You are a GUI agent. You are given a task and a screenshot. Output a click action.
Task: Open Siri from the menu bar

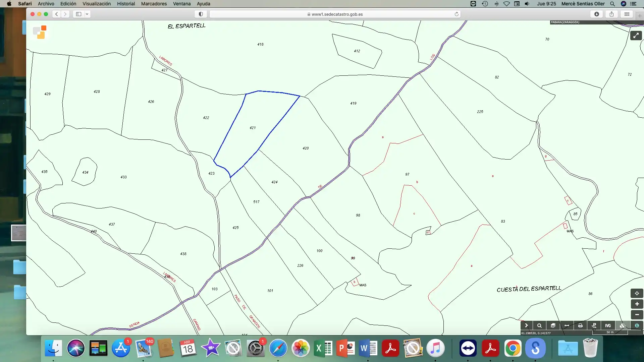(x=624, y=4)
